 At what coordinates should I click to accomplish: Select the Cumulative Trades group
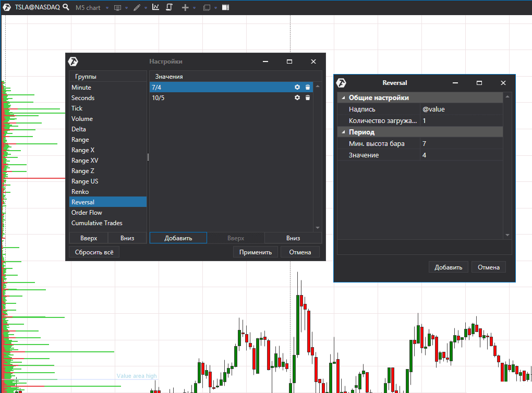click(x=97, y=223)
